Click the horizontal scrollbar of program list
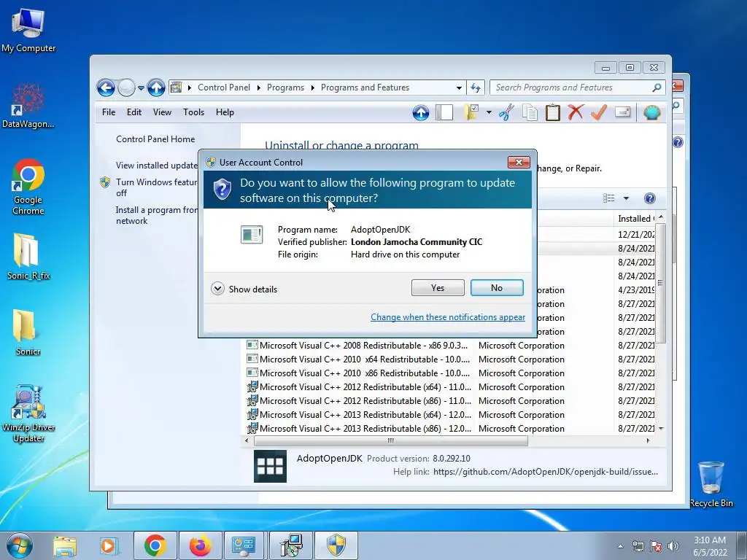 [391, 440]
